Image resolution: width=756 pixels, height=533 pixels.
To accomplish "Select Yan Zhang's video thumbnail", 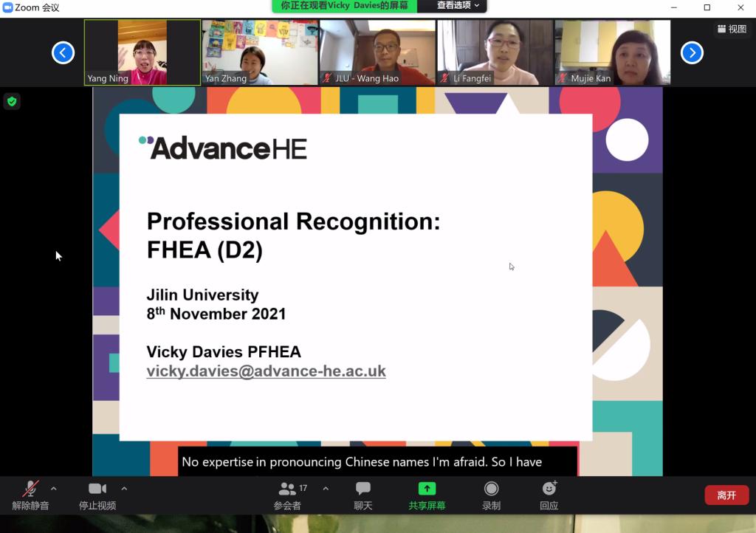I will tap(260, 52).
